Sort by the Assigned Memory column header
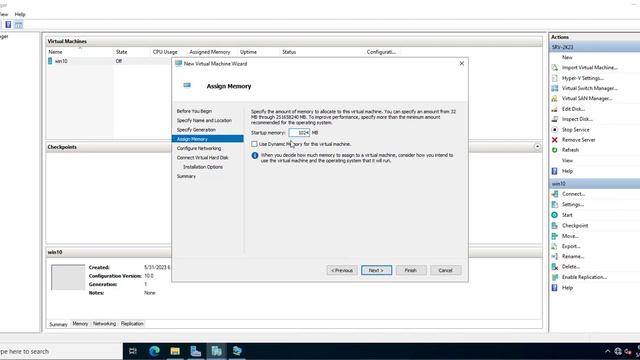640x360 pixels. point(210,52)
